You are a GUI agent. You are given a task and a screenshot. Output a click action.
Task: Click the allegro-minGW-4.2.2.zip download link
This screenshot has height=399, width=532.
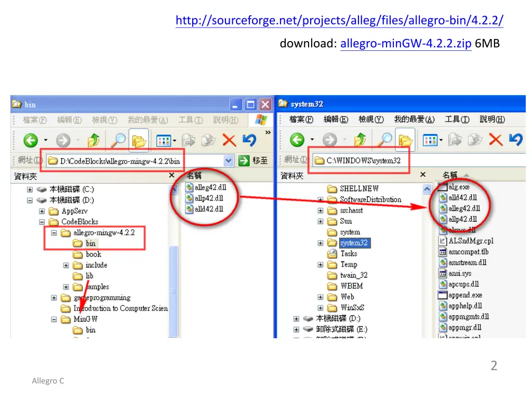point(406,44)
